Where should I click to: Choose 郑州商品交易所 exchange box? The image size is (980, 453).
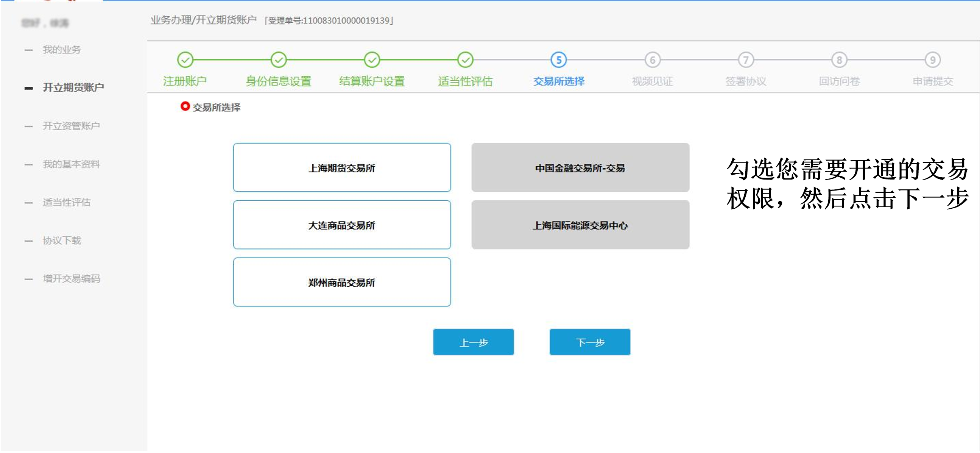click(x=342, y=282)
